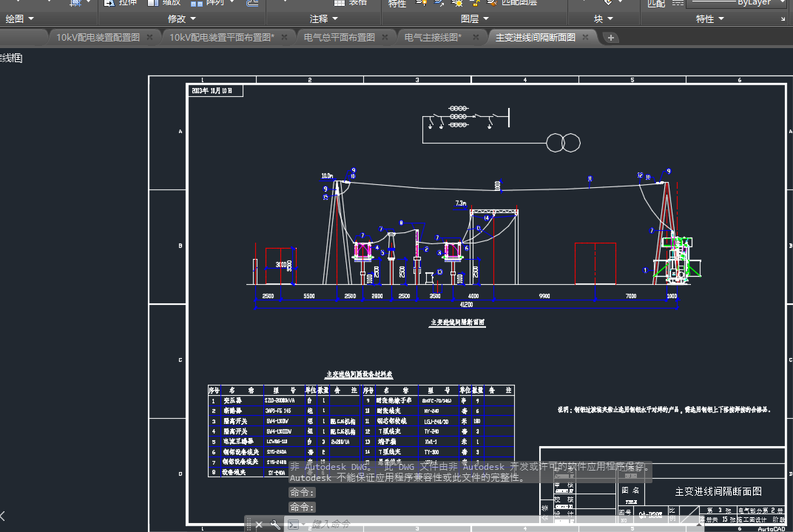Viewport: 793px width, 532px height.
Task: Select the 主变进线间隔设备材料表 table title
Action: [360, 374]
